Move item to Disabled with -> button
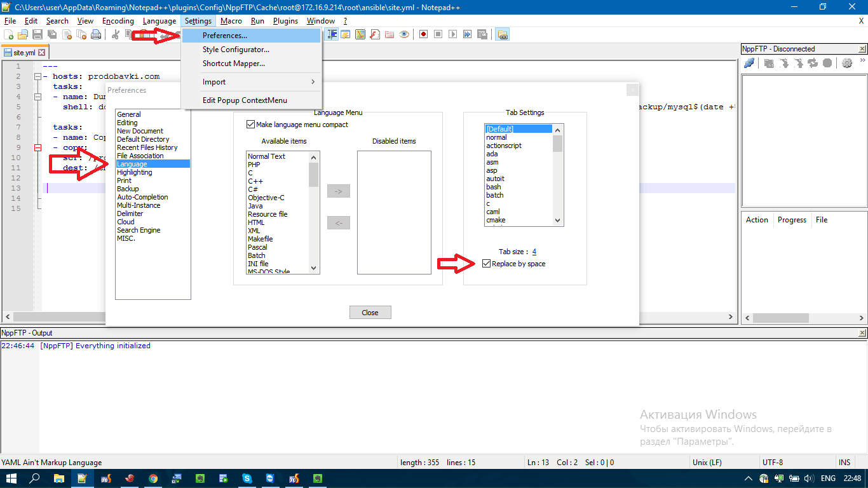868x488 pixels. click(x=339, y=191)
